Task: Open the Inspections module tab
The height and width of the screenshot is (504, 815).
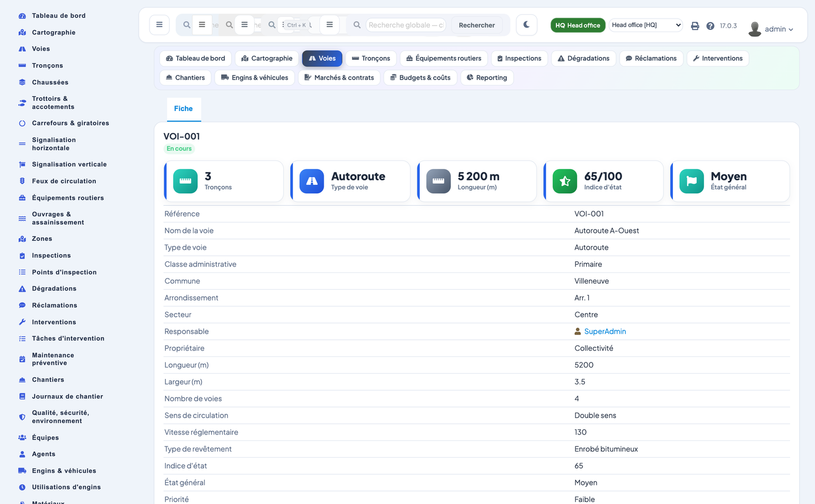Action: point(519,58)
